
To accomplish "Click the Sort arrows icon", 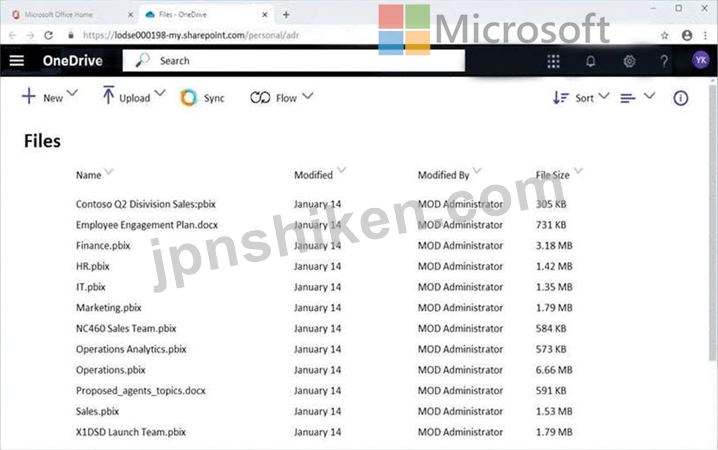I will [560, 98].
